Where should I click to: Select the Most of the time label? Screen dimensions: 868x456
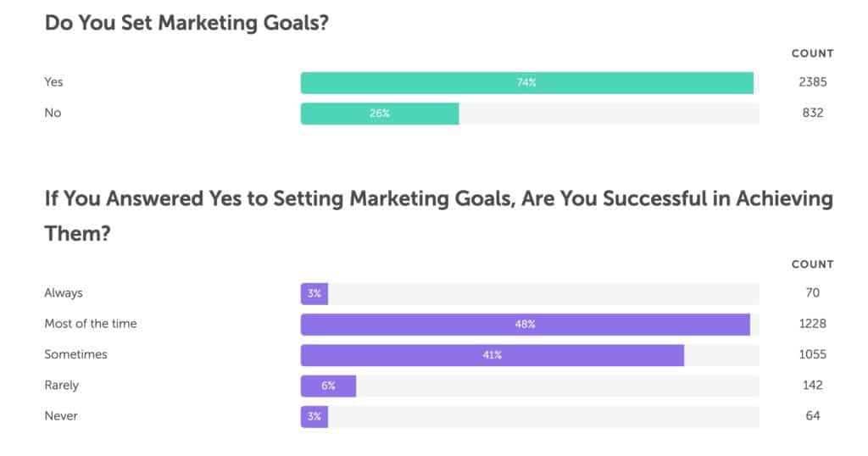pos(91,324)
